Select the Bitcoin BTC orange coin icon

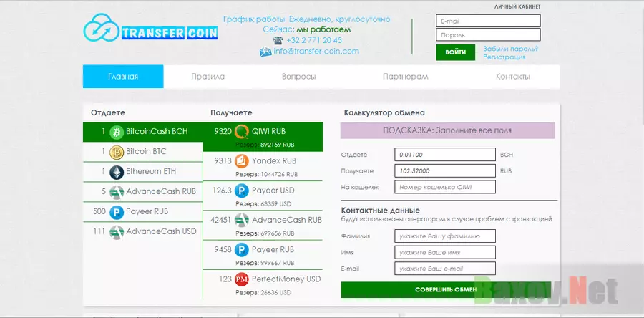[x=117, y=152]
